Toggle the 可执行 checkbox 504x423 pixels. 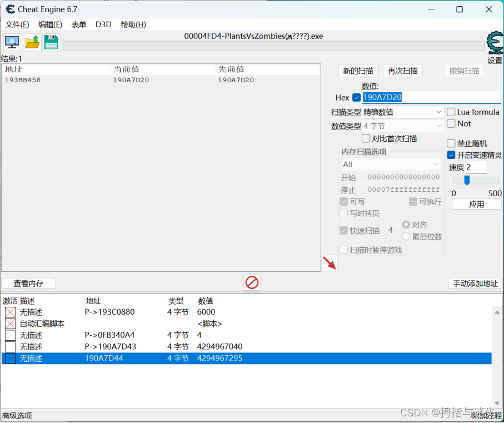tap(413, 202)
